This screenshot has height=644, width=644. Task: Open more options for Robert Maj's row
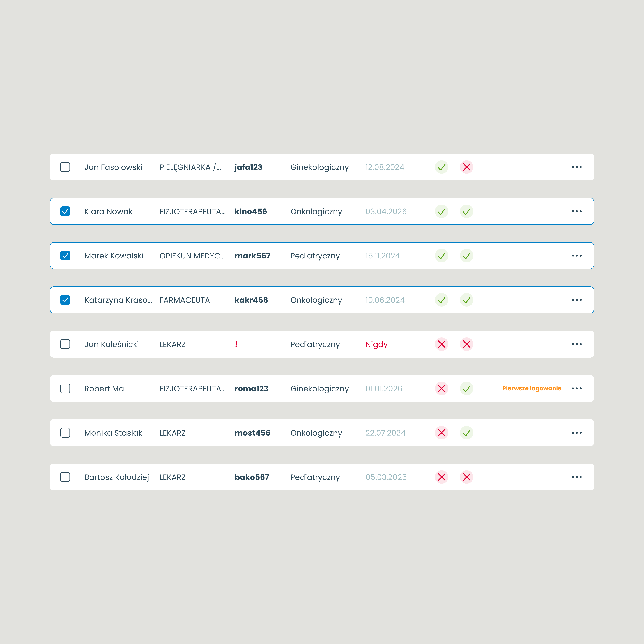577,388
